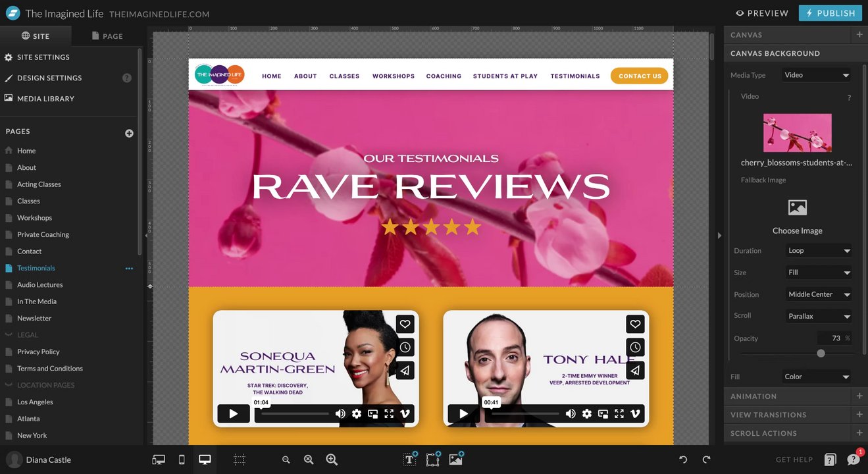Switch to responsive all-devices view
The image size is (868, 474).
click(159, 460)
